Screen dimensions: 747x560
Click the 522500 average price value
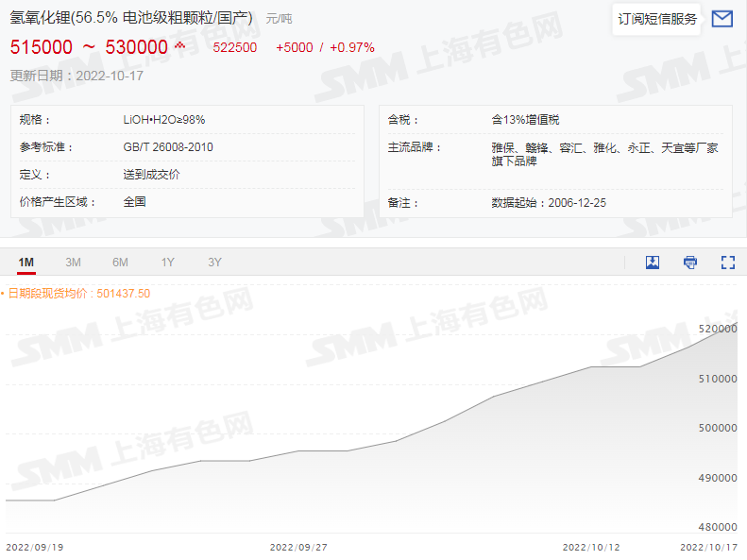[235, 47]
